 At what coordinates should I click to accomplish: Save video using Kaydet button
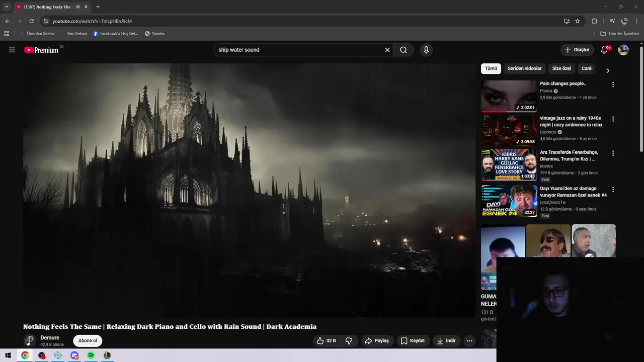413,340
